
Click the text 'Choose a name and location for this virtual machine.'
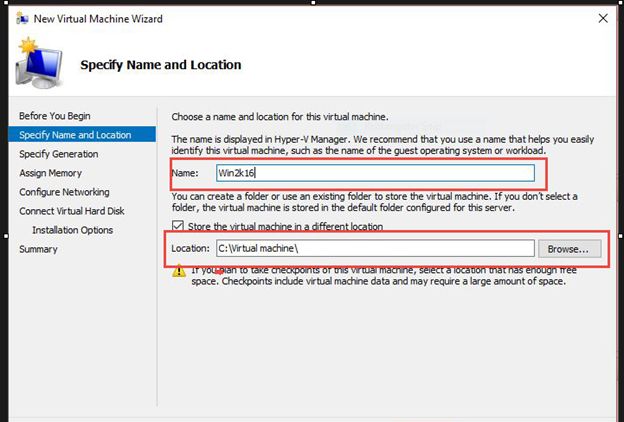[280, 117]
